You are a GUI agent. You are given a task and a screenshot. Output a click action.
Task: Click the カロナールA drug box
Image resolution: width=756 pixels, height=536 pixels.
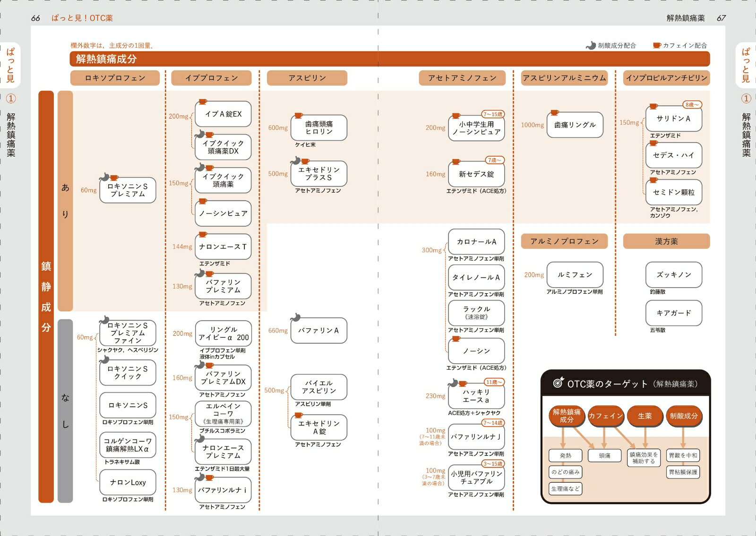[476, 242]
